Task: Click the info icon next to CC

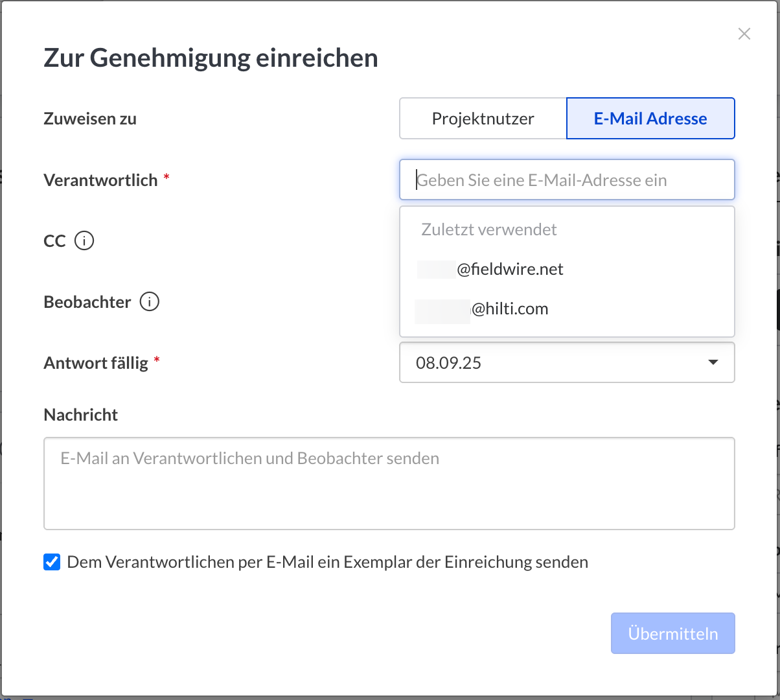Action: [84, 241]
